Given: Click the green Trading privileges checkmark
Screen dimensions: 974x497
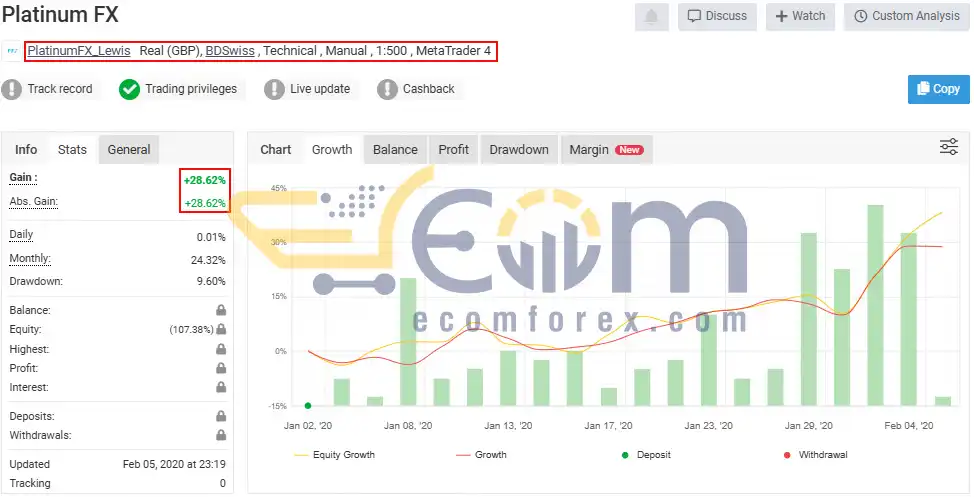Looking at the screenshot, I should pyautogui.click(x=129, y=89).
